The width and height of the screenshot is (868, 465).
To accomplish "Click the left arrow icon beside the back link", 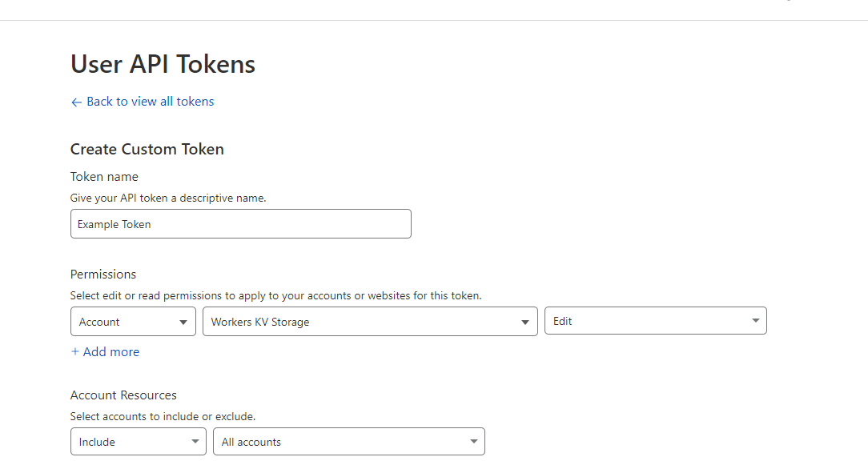I will coord(76,102).
